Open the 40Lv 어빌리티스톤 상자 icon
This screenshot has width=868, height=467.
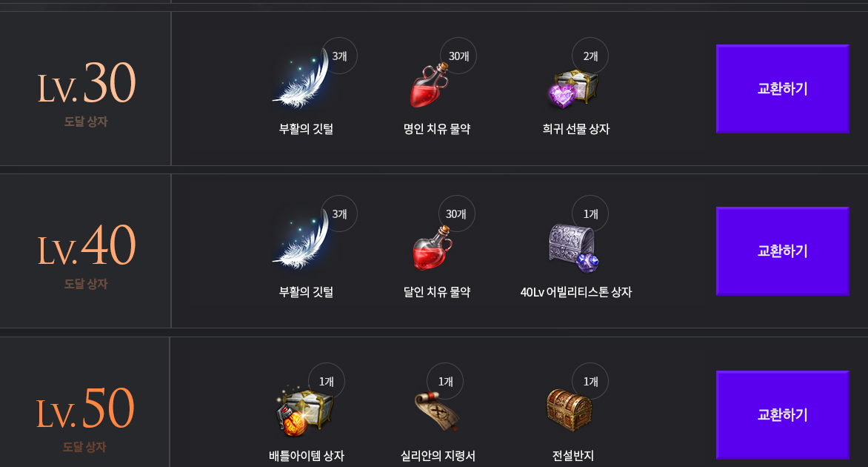[574, 248]
